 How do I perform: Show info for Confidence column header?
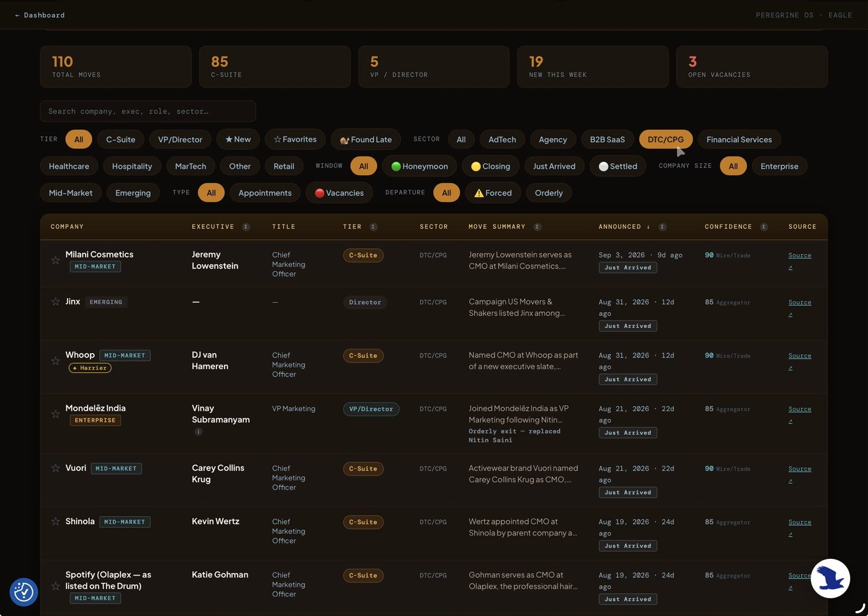(764, 227)
